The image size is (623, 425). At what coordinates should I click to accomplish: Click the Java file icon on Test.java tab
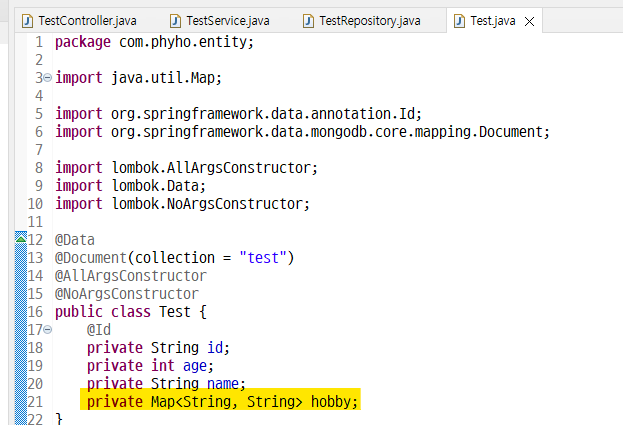click(459, 21)
